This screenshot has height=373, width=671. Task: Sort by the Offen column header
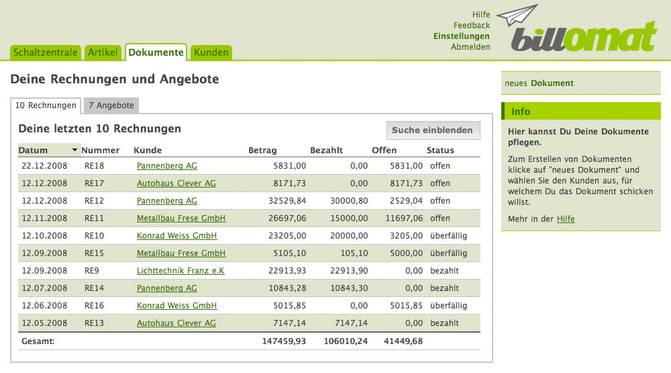384,150
